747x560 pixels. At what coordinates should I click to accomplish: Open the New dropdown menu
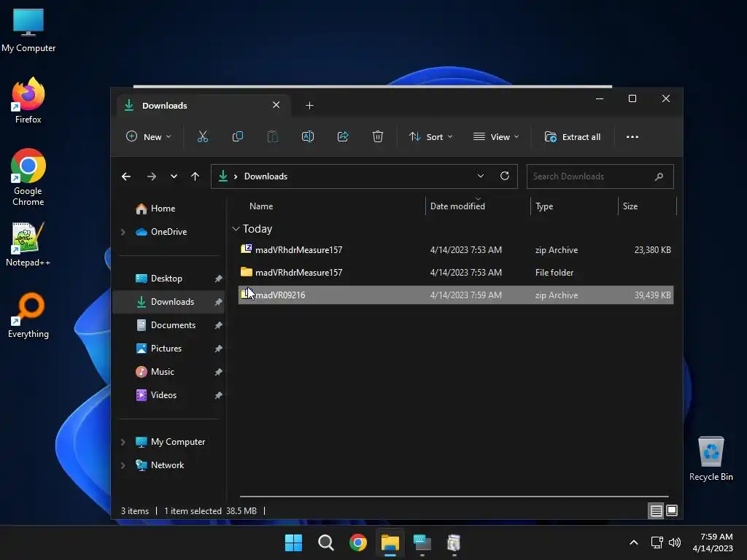pyautogui.click(x=148, y=136)
